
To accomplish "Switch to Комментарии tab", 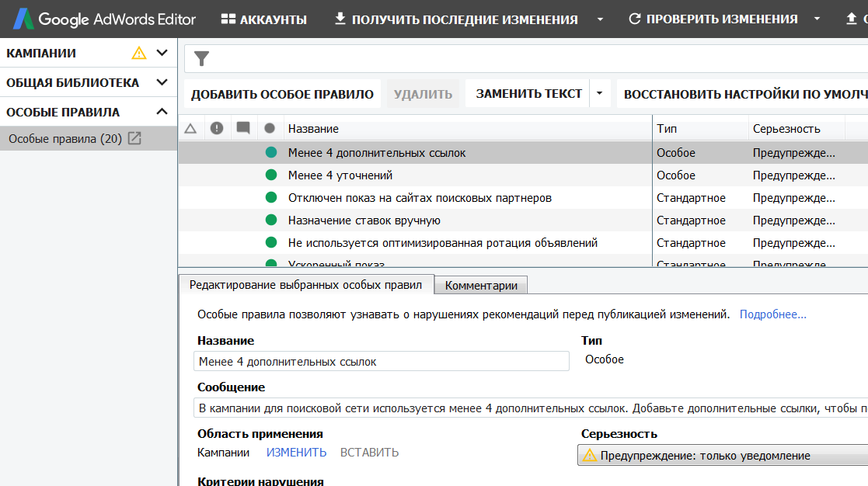I will tap(481, 285).
